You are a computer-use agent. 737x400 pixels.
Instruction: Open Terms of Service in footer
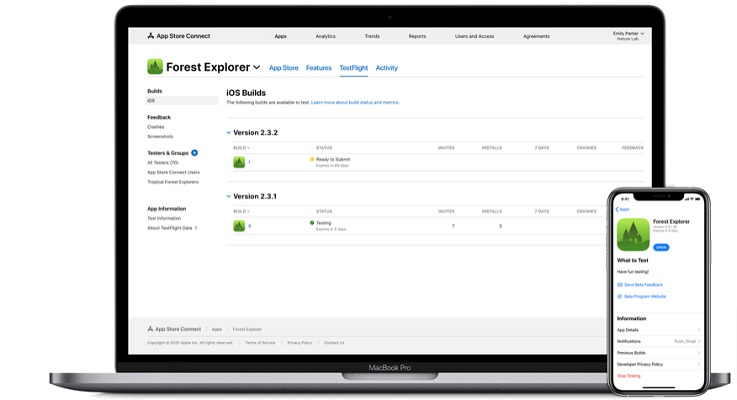[x=260, y=343]
